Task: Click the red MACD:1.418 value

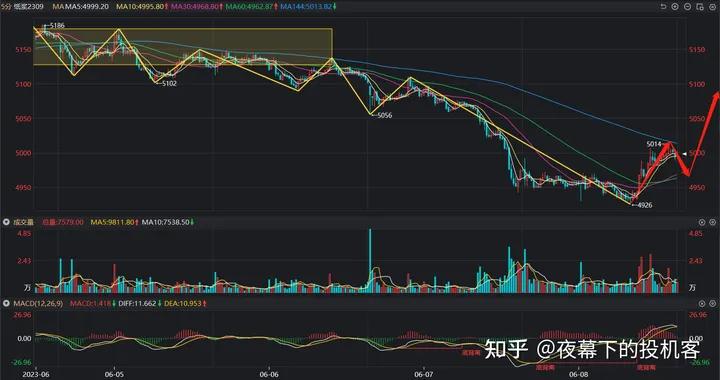Action: [90, 304]
